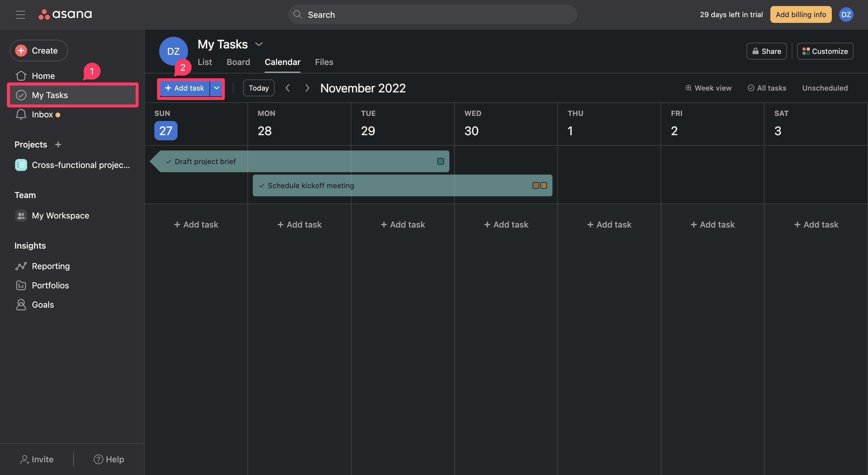
Task: Open Portfolios in the sidebar
Action: [x=50, y=285]
